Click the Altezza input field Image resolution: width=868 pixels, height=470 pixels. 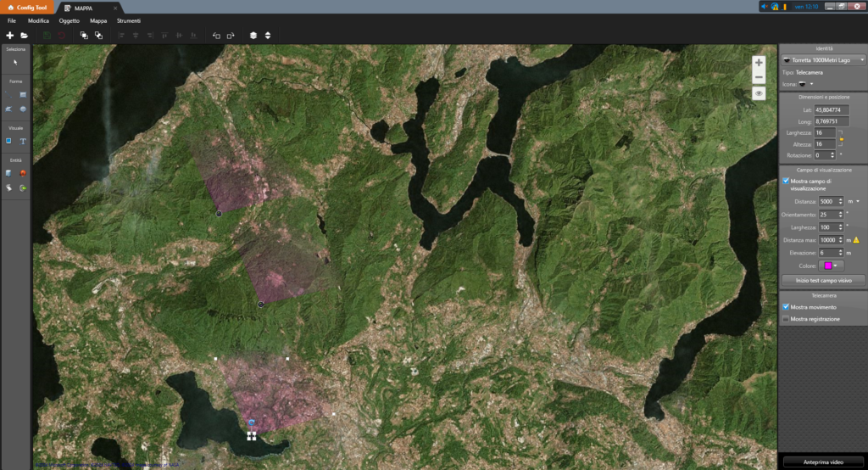coord(824,144)
